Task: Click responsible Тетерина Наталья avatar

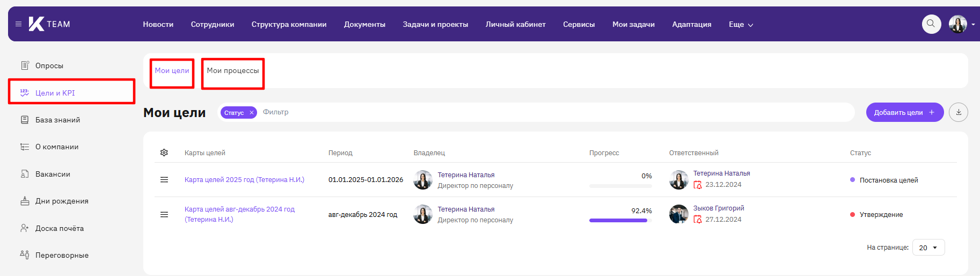Action: pyautogui.click(x=679, y=180)
